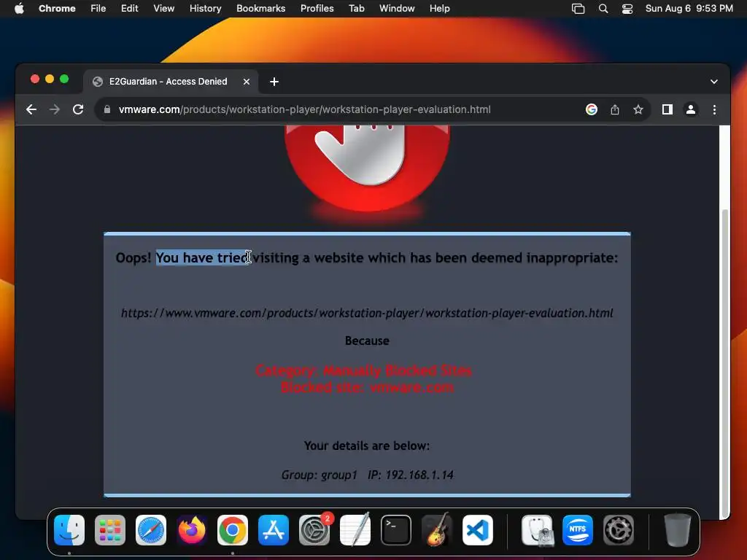Open a new tab with the plus button
The image size is (747, 560).
point(274,82)
